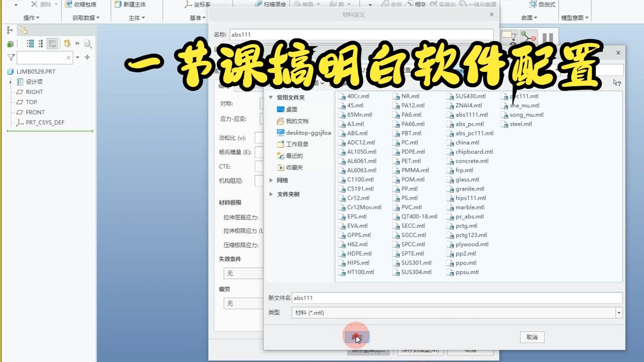Expand the 网络 network node
The image size is (644, 362).
click(x=281, y=181)
